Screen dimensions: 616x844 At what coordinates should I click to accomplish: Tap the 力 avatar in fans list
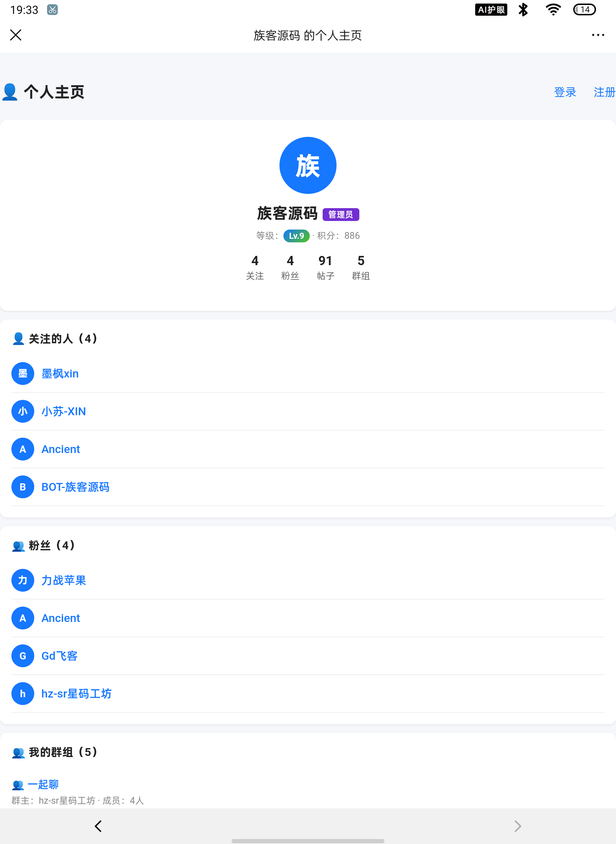tap(23, 581)
